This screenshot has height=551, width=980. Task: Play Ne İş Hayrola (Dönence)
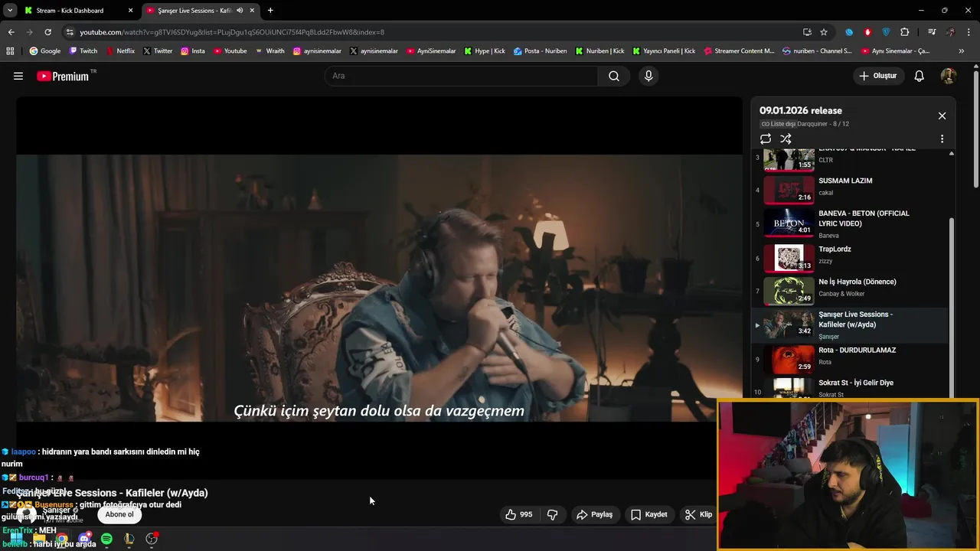pyautogui.click(x=850, y=291)
